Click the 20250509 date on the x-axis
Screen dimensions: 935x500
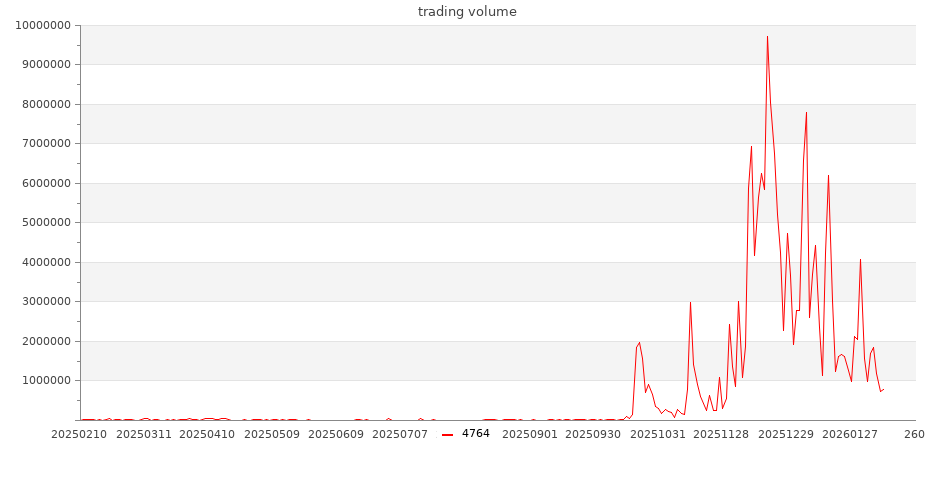click(272, 435)
